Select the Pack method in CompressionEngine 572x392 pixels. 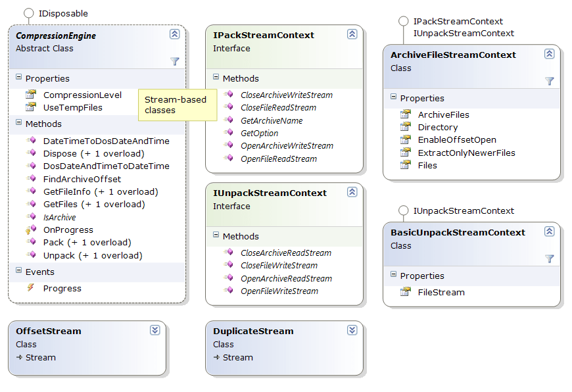tap(66, 242)
